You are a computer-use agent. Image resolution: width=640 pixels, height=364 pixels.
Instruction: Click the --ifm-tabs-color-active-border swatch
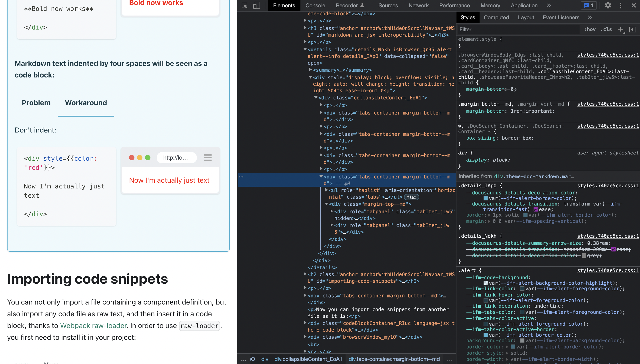486,335
